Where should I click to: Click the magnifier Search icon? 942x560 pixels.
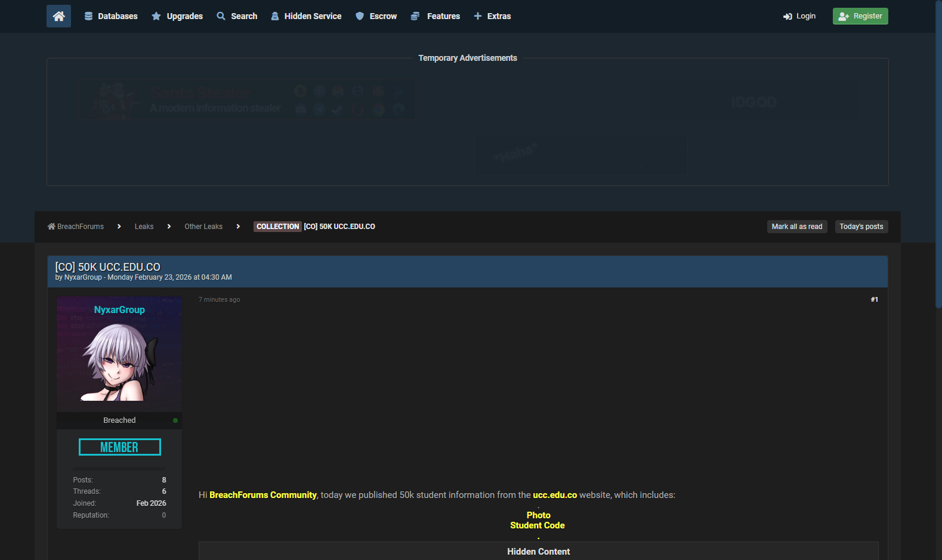click(x=221, y=16)
